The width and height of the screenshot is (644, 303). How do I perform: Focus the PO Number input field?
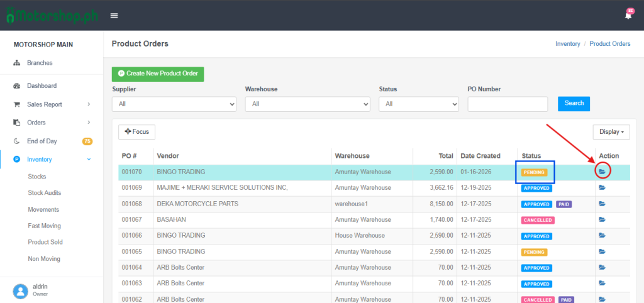508,104
